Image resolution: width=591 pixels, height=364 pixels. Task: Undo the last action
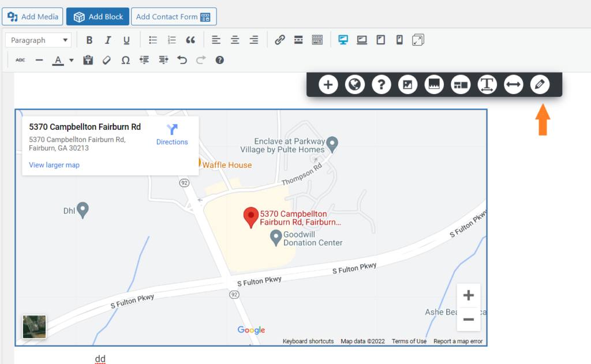pos(182,60)
